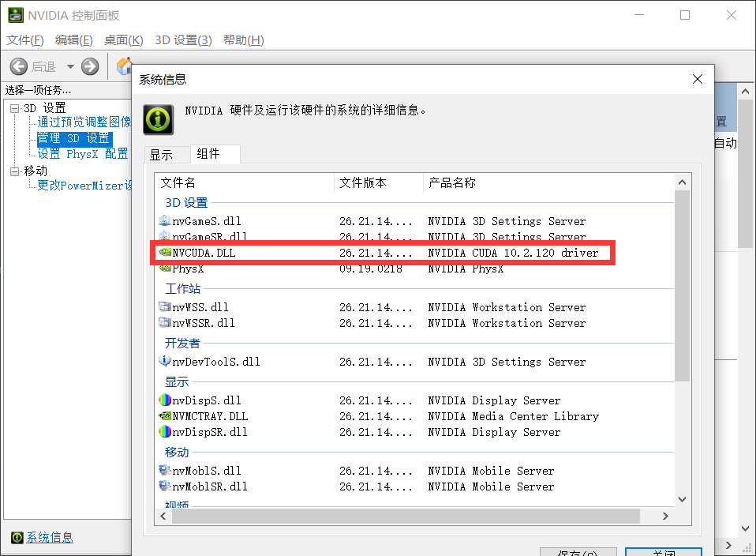Open the 编辑(E) menu
The width and height of the screenshot is (756, 556).
[x=73, y=40]
